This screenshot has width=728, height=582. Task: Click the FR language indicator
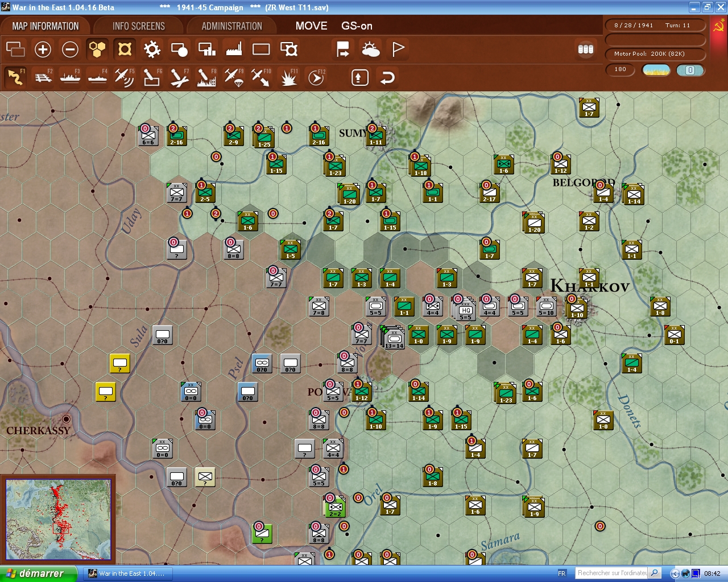pyautogui.click(x=562, y=573)
